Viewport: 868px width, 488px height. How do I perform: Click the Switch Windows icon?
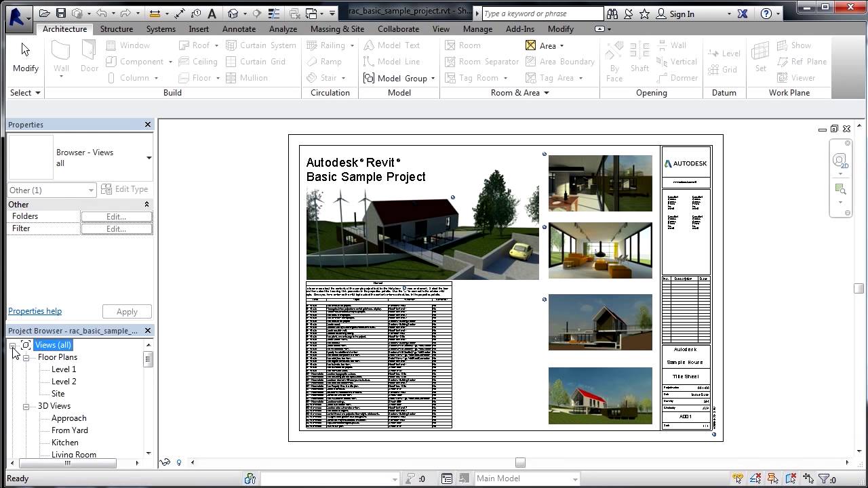click(313, 14)
